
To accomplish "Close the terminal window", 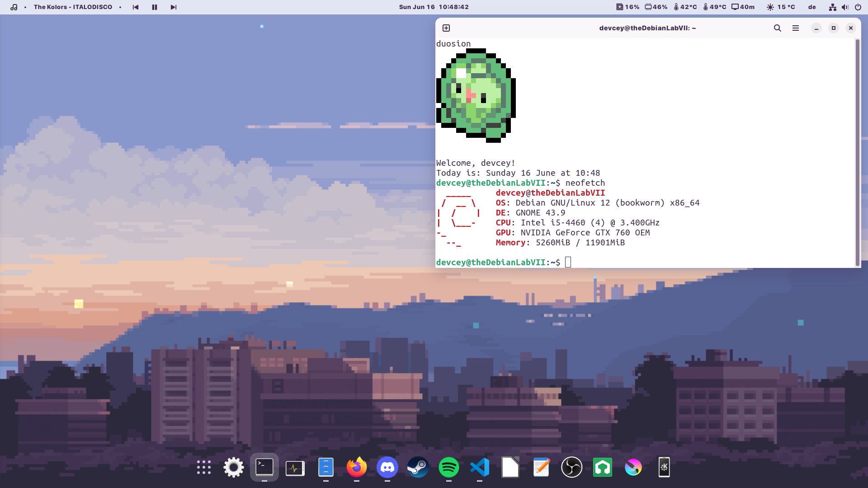I will pyautogui.click(x=851, y=28).
